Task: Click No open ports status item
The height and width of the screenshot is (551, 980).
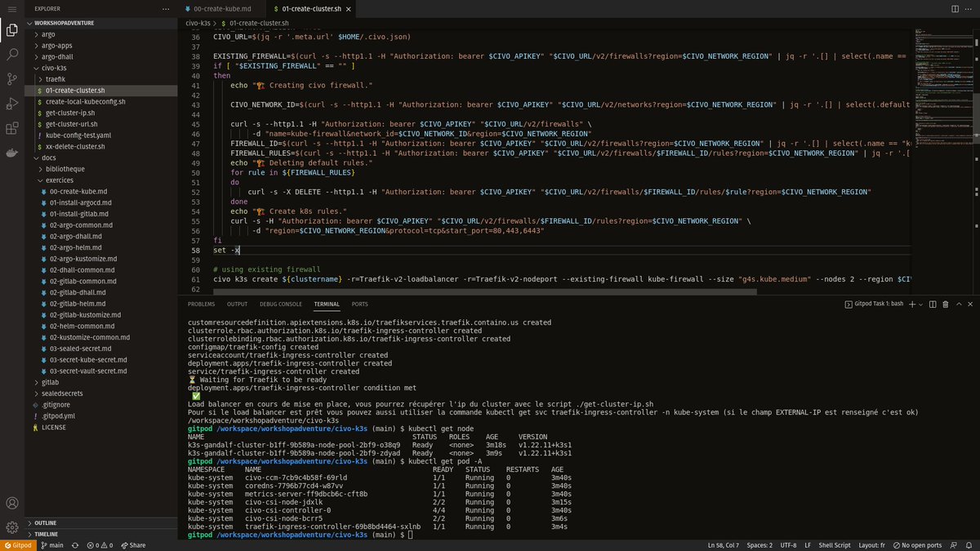Action: (x=916, y=545)
